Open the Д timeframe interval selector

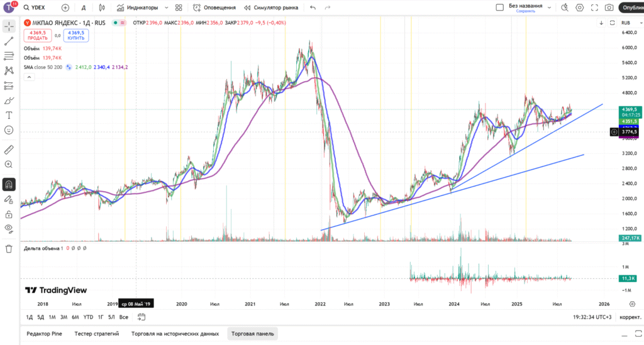[84, 8]
